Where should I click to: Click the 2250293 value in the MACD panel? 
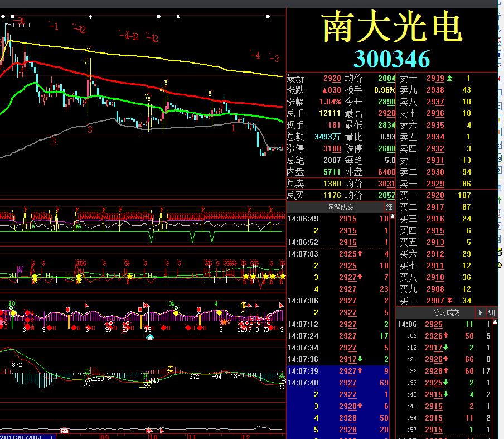click(x=103, y=379)
